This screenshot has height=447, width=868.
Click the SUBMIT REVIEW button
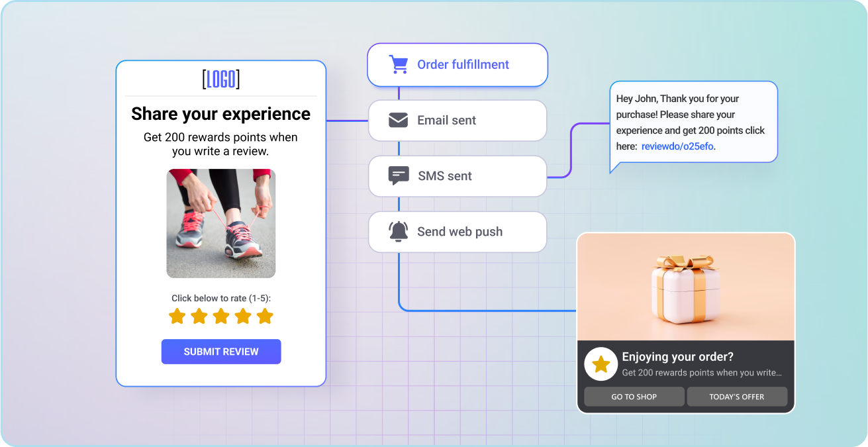[x=221, y=352]
